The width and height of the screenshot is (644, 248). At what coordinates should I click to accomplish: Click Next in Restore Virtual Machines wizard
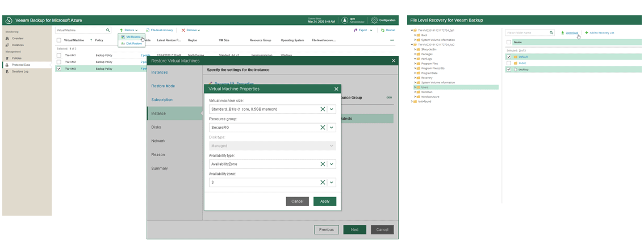tap(355, 229)
